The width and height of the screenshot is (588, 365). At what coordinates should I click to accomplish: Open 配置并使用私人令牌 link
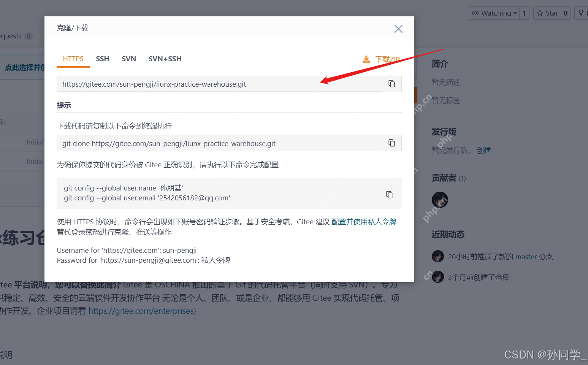point(364,222)
